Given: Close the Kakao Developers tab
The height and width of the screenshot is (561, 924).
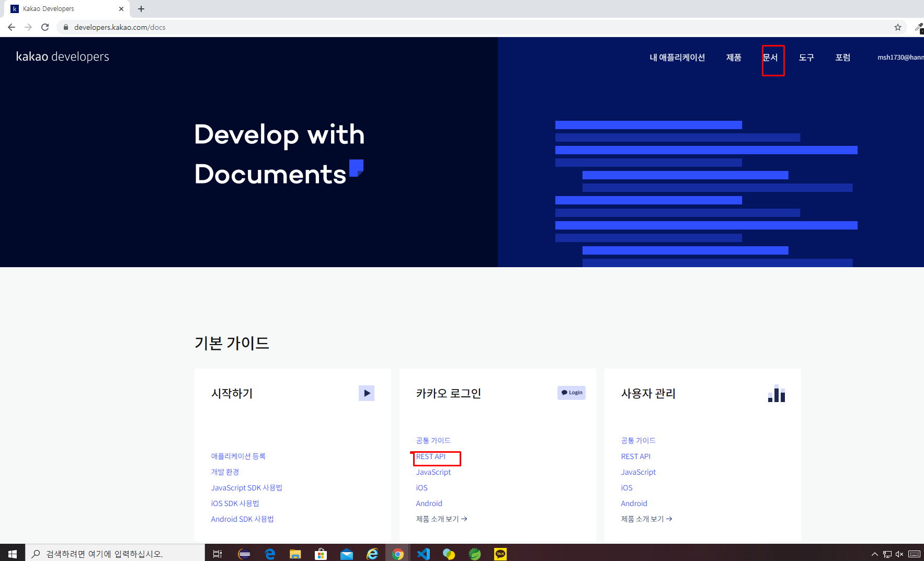Looking at the screenshot, I should [121, 9].
